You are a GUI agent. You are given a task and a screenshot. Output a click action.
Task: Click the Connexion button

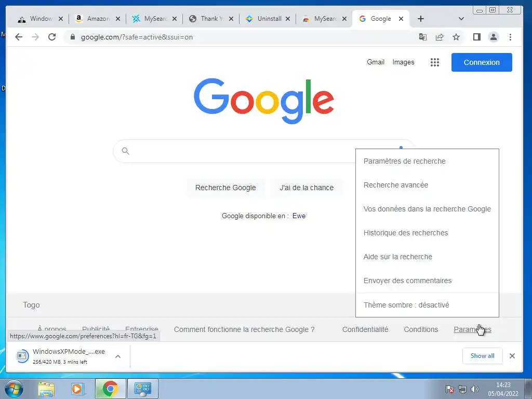point(482,62)
